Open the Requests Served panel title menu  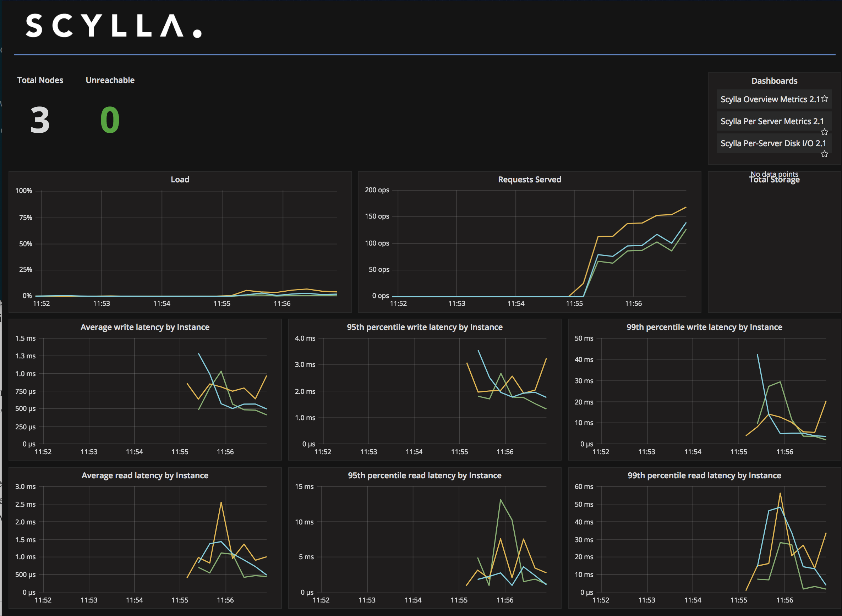529,179
